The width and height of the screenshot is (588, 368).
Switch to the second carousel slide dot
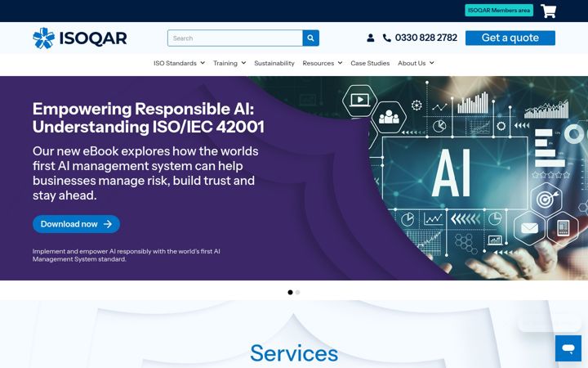[x=297, y=292]
